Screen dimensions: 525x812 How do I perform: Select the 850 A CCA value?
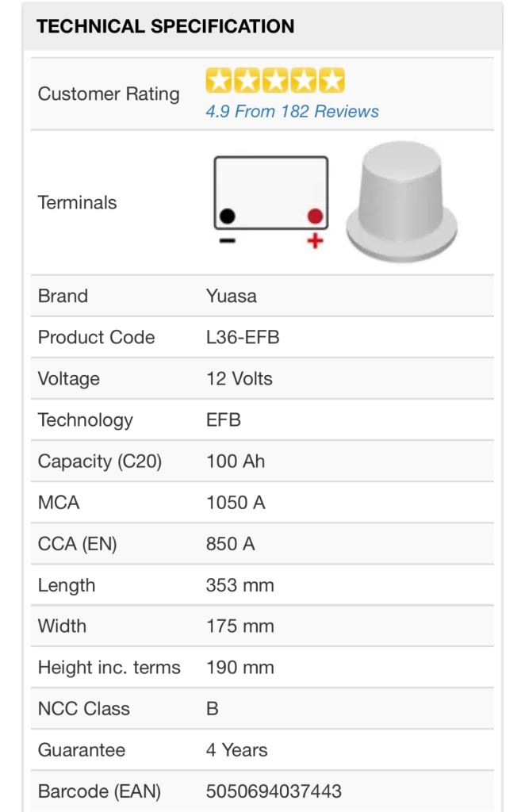[x=231, y=544]
